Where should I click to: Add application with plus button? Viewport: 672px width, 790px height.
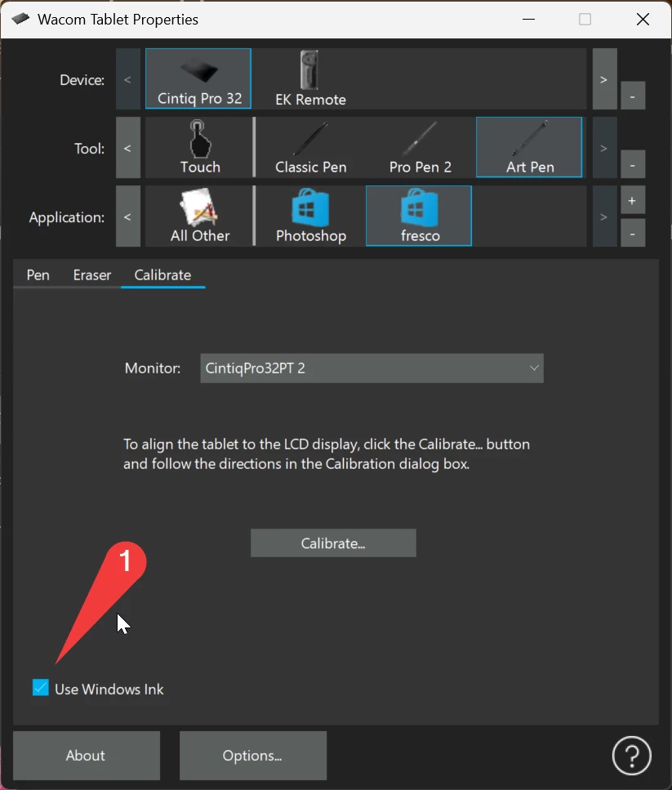[633, 200]
